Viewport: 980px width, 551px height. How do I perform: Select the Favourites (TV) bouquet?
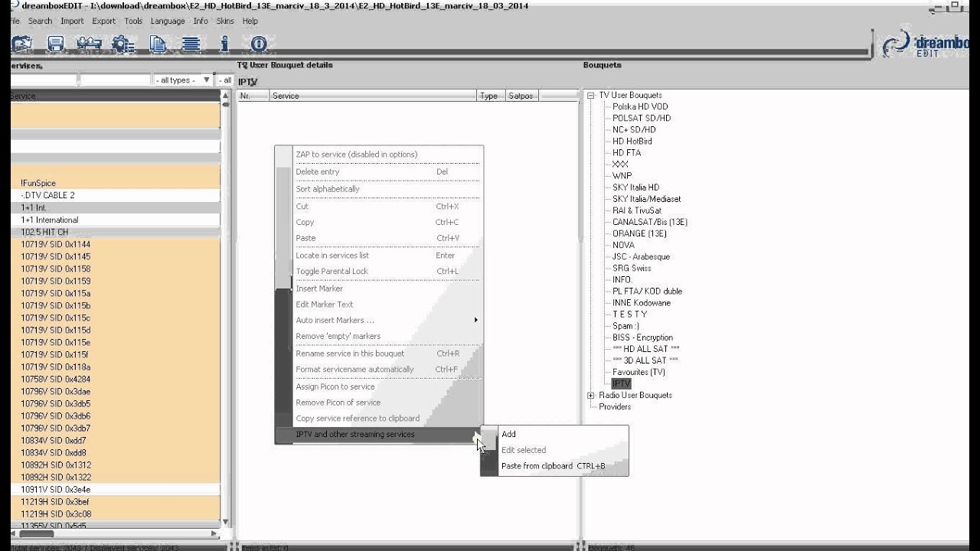tap(639, 372)
